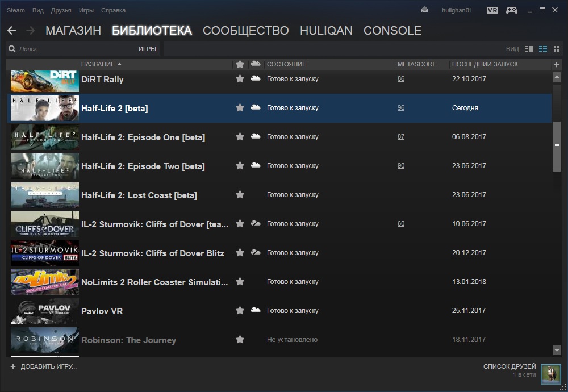Click the scrollbar up arrow
Screen dimensions: 568x392
tap(557, 77)
